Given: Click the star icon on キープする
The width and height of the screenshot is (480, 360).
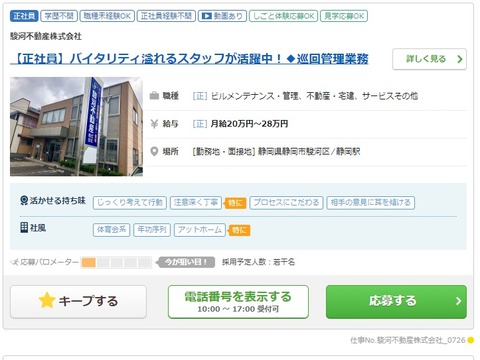Looking at the screenshot, I should [x=47, y=300].
